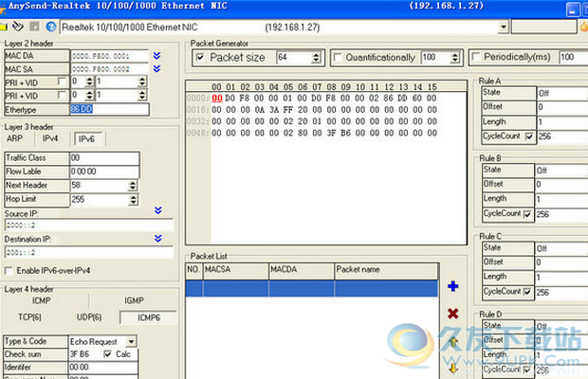588x379 pixels.
Task: Click the Rule C State Off field
Action: coord(561,248)
